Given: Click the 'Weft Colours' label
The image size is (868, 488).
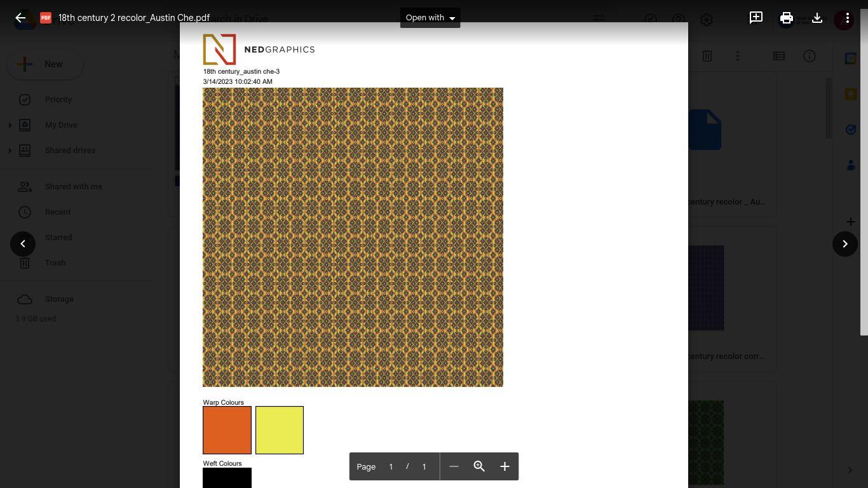Looking at the screenshot, I should tap(222, 464).
